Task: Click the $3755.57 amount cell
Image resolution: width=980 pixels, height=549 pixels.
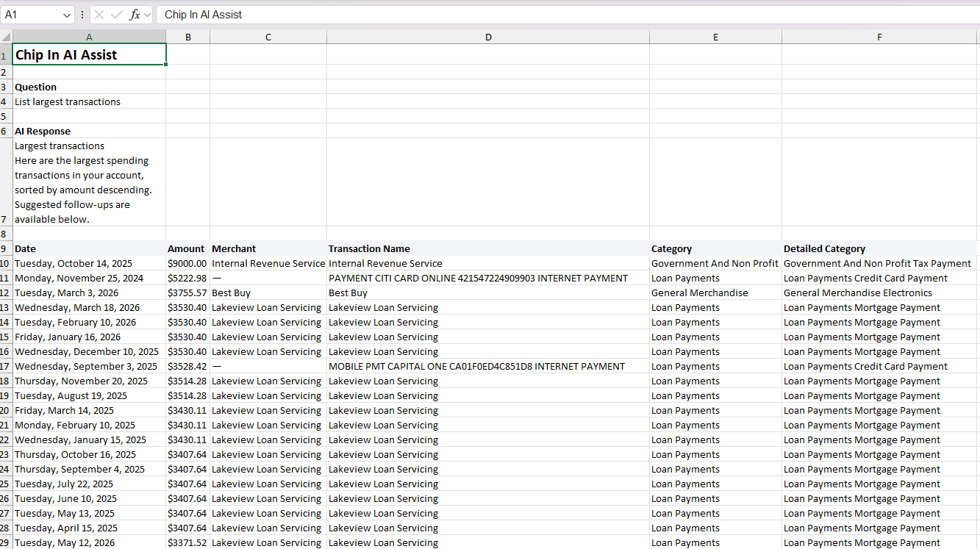Action: pos(188,293)
